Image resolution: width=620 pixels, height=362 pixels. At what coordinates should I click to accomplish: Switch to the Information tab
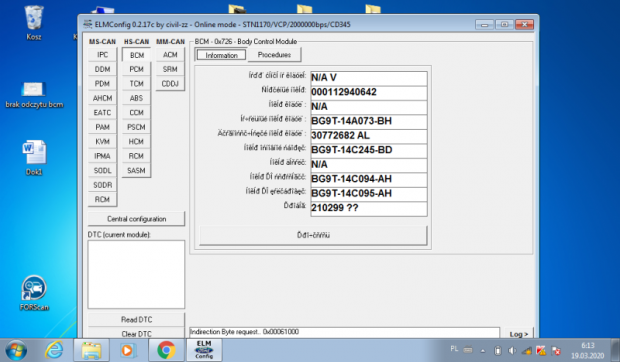221,55
